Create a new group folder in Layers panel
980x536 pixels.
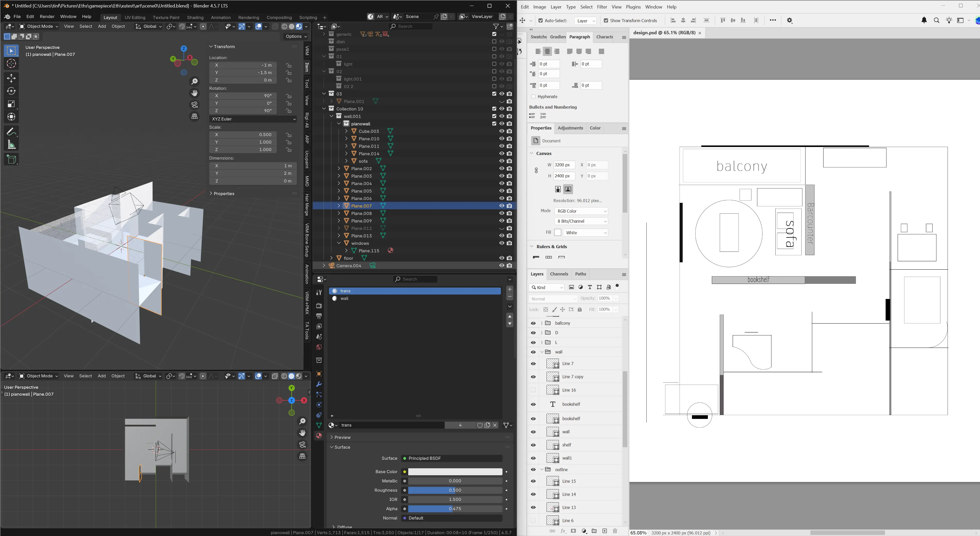[x=594, y=531]
